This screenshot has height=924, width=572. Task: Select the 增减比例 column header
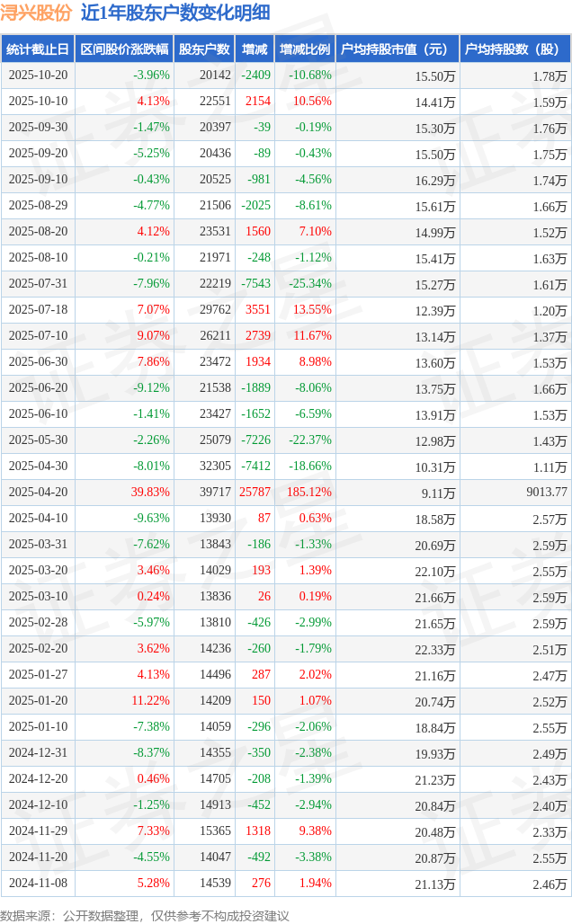(x=304, y=49)
